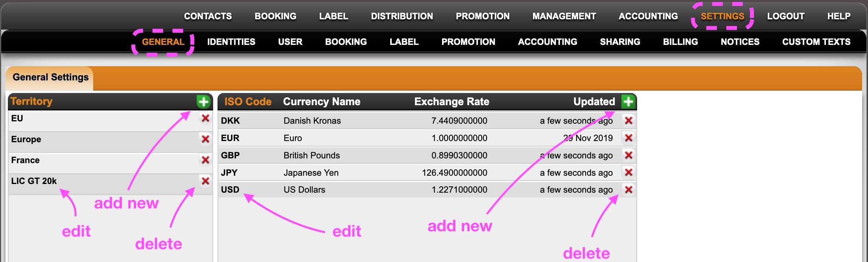
Task: Open the Booking main menu item
Action: [275, 16]
